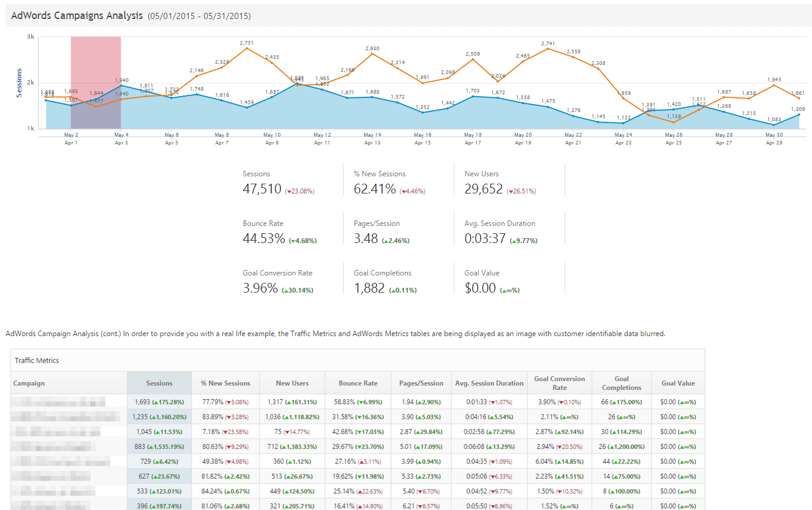Select the Bounce Rate 44.53% summary metric

coord(264,239)
